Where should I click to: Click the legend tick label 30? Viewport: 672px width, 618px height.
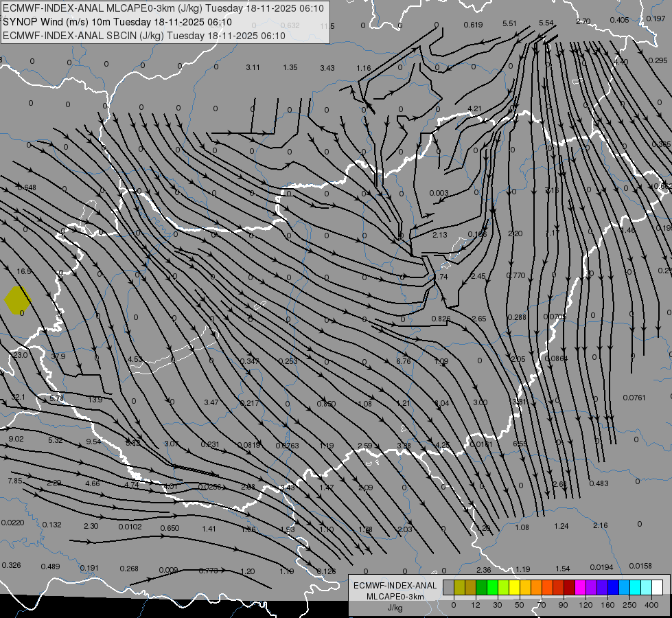point(497,605)
